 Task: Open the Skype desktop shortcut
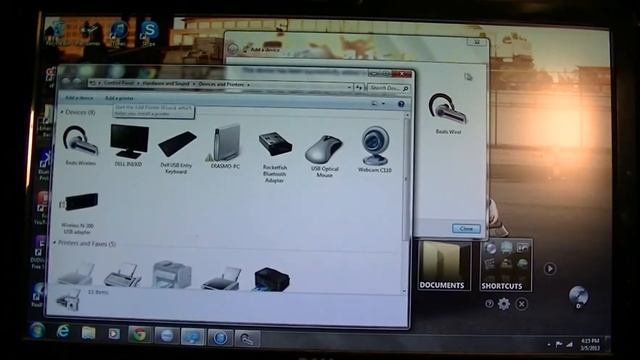149,32
